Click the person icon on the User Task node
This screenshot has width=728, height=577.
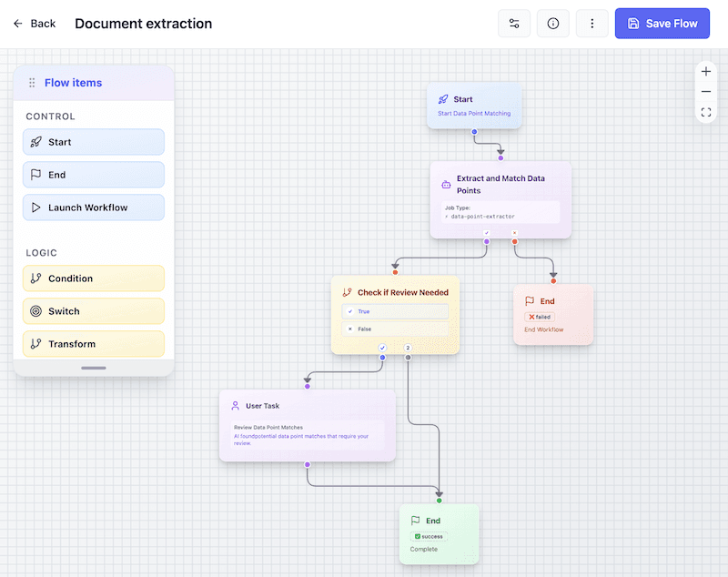coord(236,405)
